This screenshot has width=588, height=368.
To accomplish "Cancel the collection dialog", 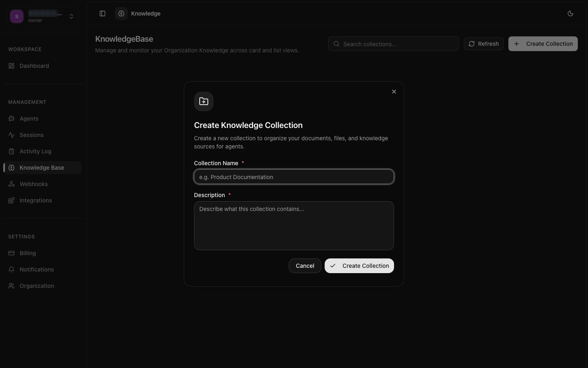I will [305, 266].
